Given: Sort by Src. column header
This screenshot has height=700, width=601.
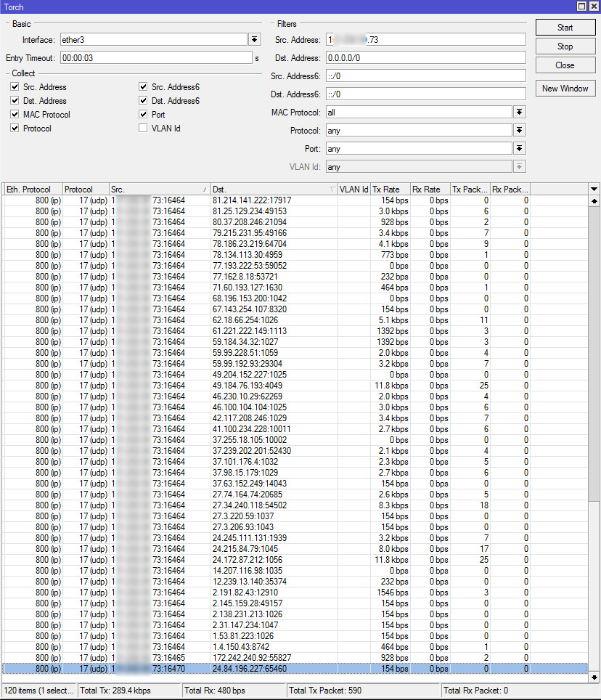Looking at the screenshot, I should 160,190.
